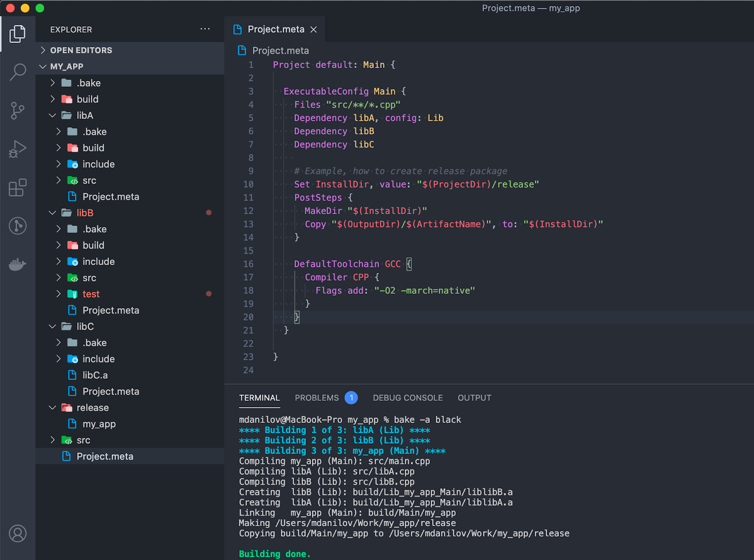Expand the Open Editors section

[43, 50]
